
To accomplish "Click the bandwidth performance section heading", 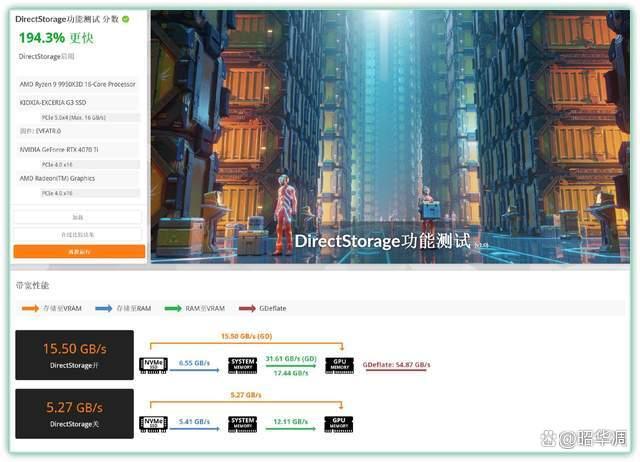I will [32, 285].
